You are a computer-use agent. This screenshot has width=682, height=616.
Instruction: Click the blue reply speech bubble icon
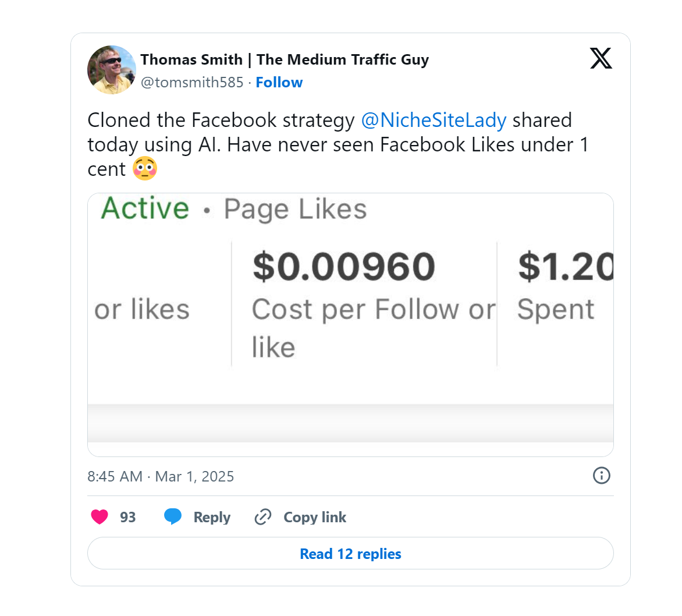tap(173, 517)
